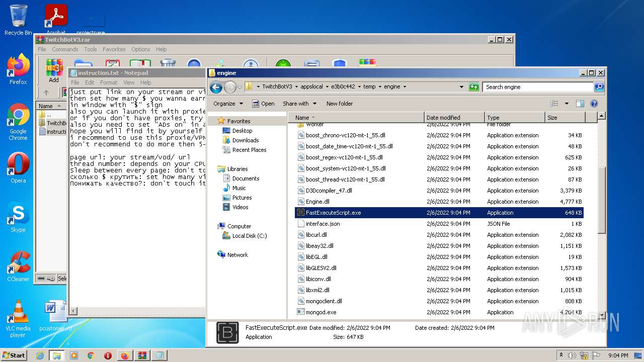Click the refresh button beside the address bar
Image resolution: width=644 pixels, height=362 pixels.
pyautogui.click(x=474, y=87)
